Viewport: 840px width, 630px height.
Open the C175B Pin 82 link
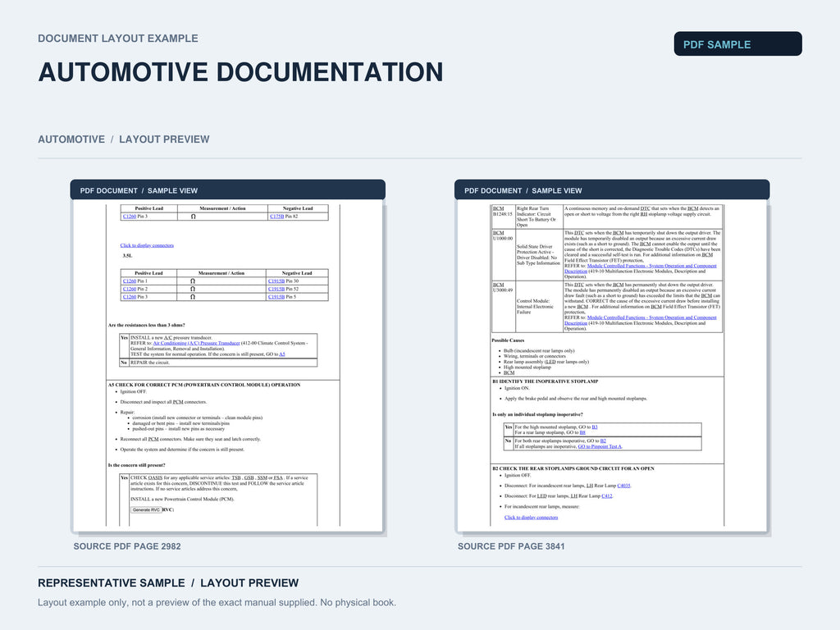(277, 217)
